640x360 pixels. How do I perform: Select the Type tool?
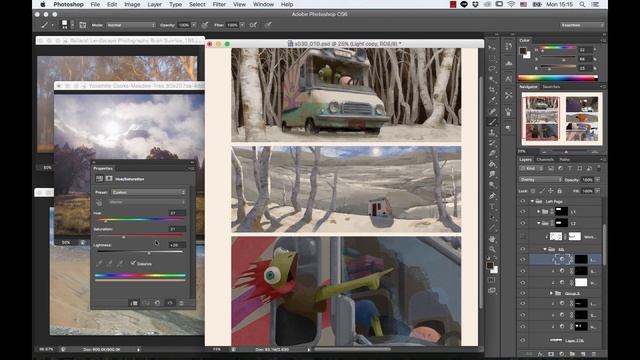coord(492,207)
